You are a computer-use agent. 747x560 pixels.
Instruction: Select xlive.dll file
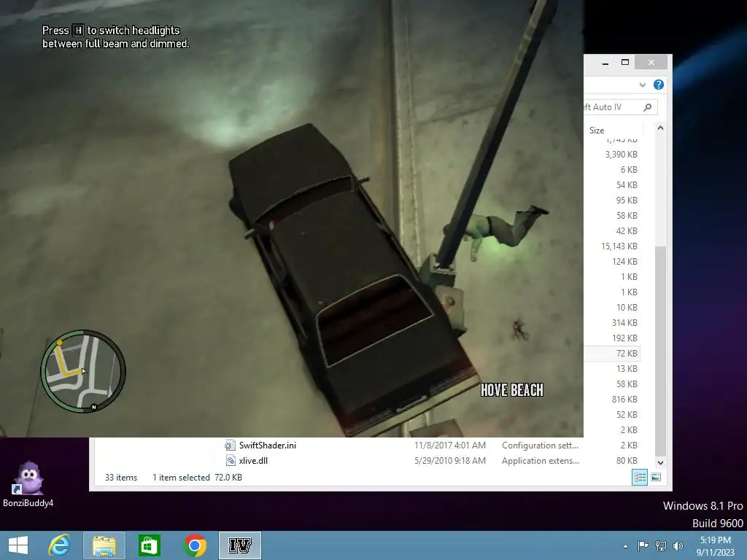[x=253, y=461]
